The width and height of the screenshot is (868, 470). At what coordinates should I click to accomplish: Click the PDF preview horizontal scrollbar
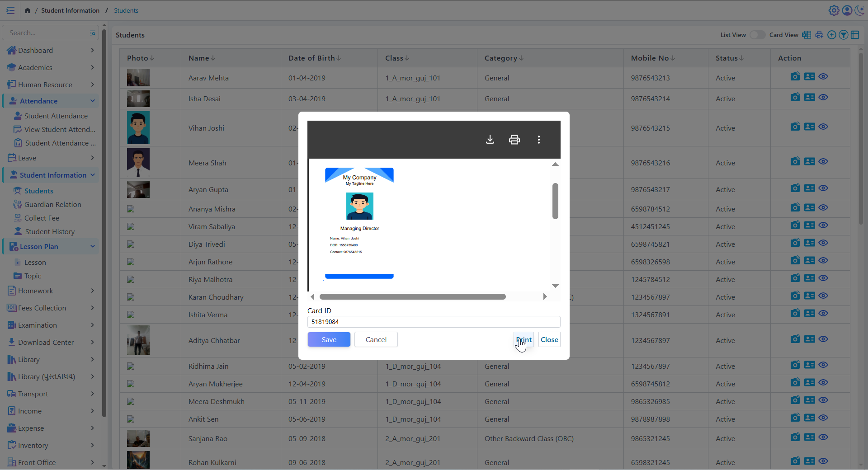(412, 297)
